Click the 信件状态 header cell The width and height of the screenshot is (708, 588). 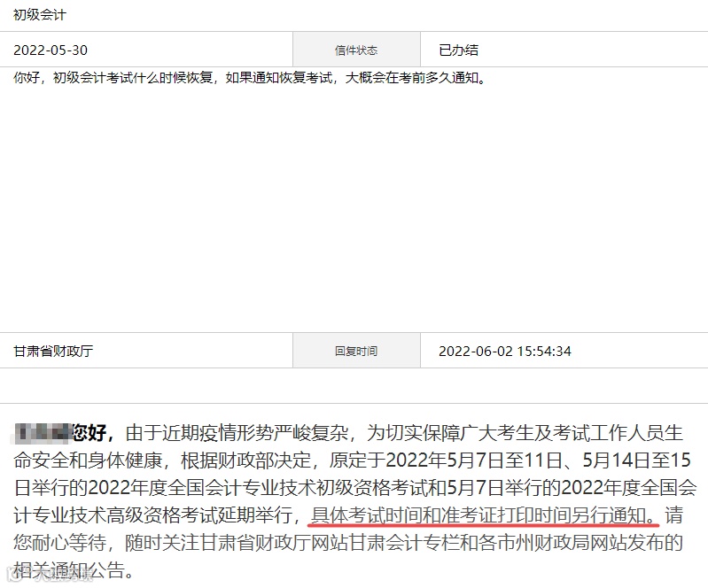click(356, 50)
